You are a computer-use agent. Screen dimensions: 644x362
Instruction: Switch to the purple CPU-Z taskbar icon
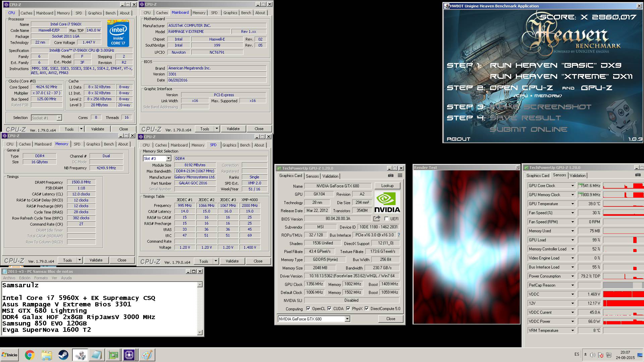129,355
